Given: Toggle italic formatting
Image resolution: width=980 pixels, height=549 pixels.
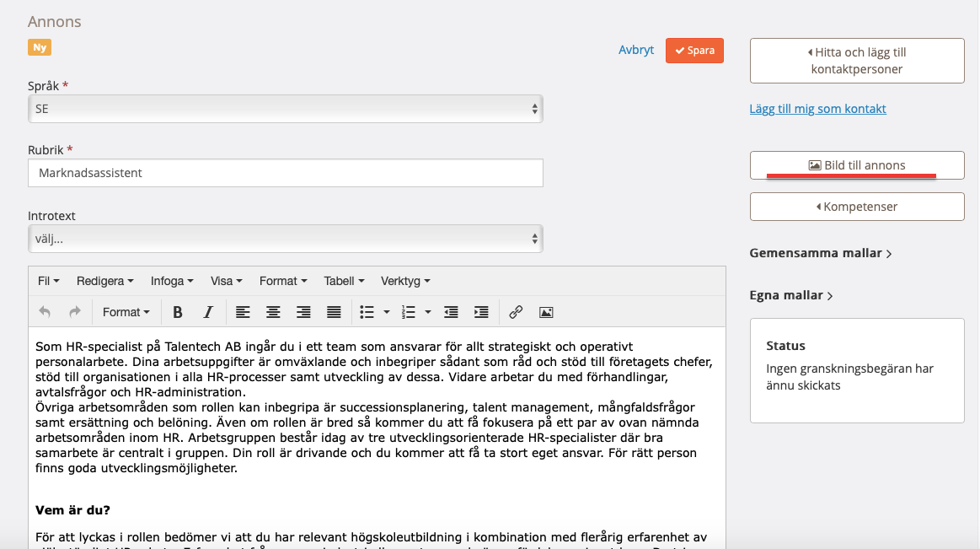Looking at the screenshot, I should click(208, 312).
